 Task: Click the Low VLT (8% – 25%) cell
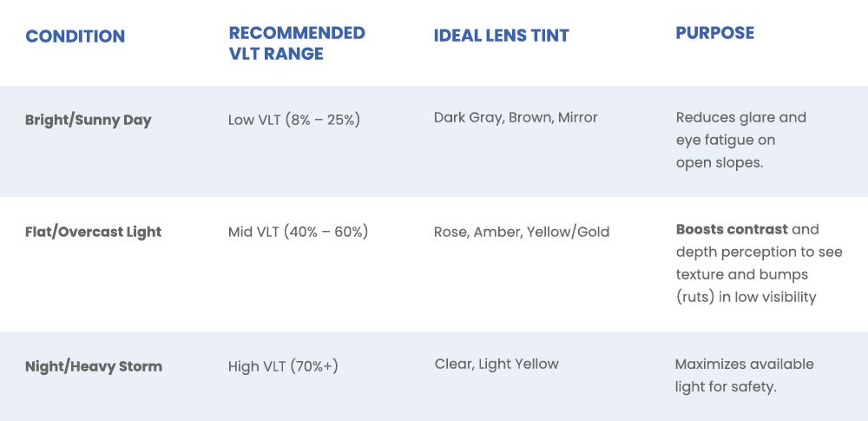pyautogui.click(x=293, y=120)
